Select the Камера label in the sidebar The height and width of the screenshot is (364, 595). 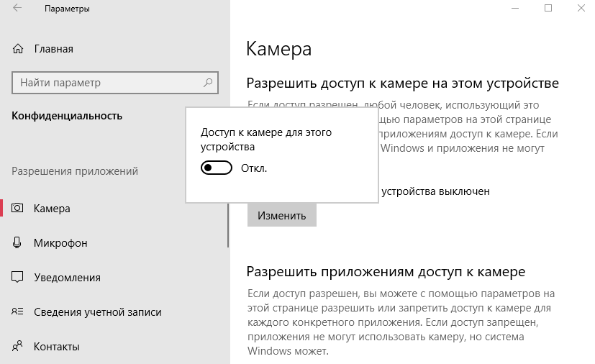[52, 209]
